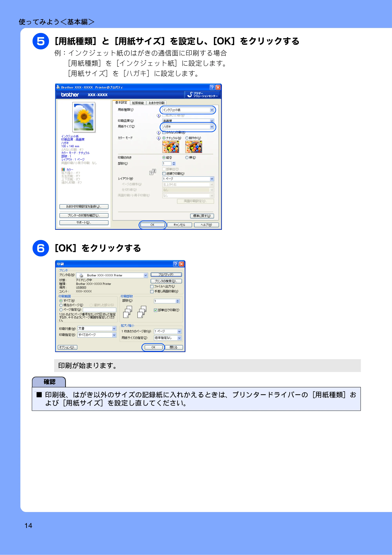
Task: Check the ふちなし印刷 borderless checkbox
Action: click(x=164, y=133)
